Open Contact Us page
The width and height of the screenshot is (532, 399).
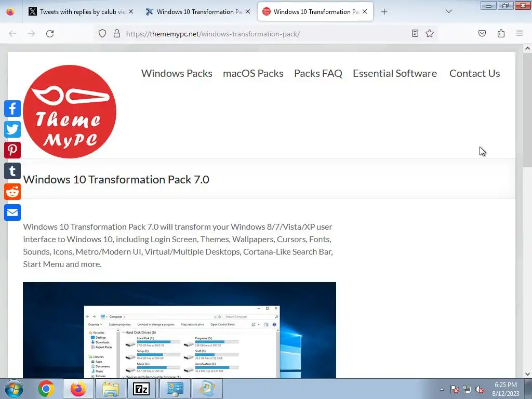coord(475,73)
